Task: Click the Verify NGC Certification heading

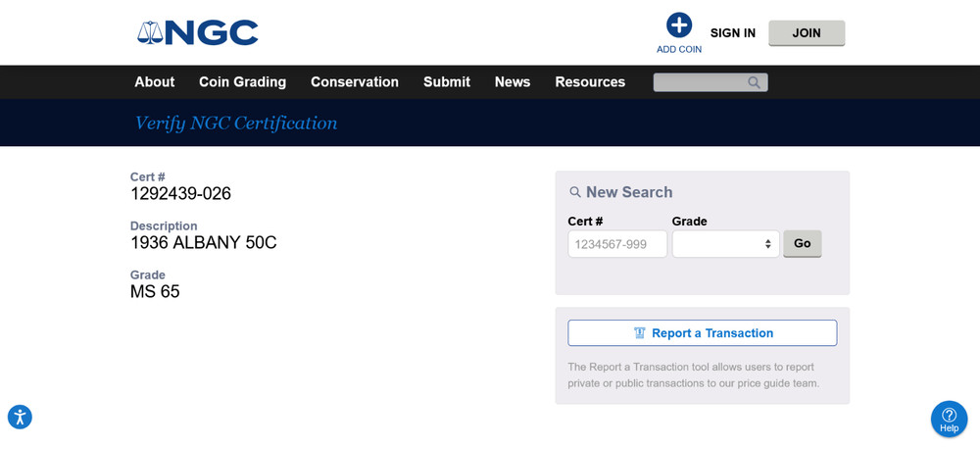Action: tap(236, 124)
